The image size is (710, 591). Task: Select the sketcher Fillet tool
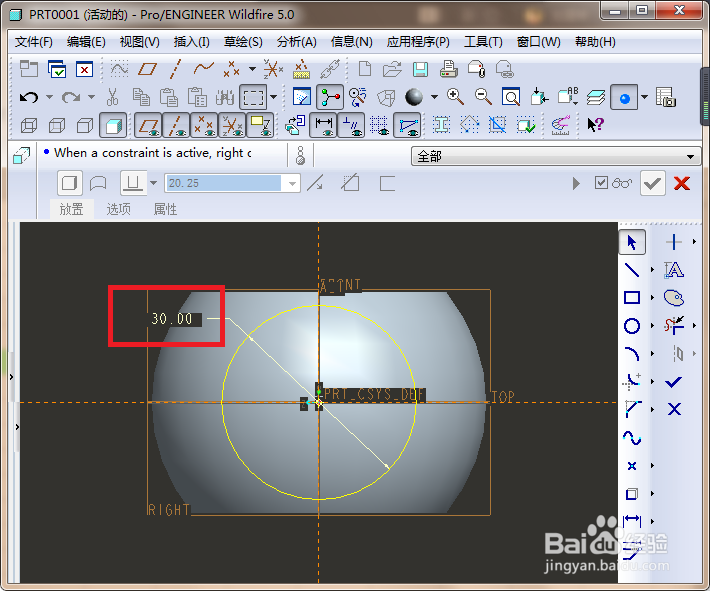(x=632, y=382)
